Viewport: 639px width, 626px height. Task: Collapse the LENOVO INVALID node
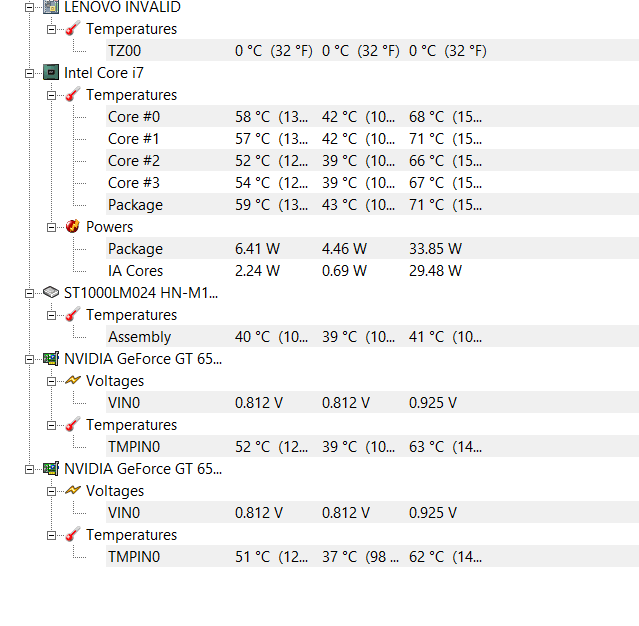[29, 7]
